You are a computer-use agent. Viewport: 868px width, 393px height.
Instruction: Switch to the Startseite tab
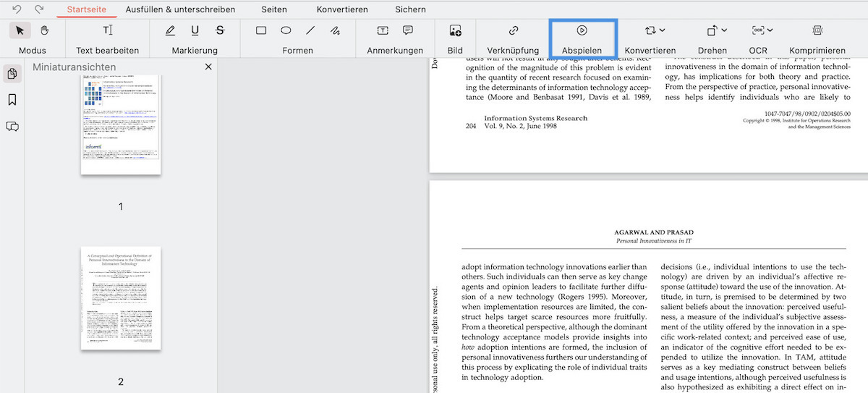86,9
